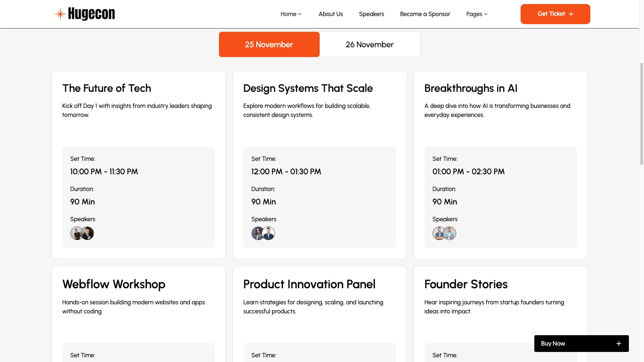Click the Get Ticket button
The width and height of the screenshot is (644, 362).
pyautogui.click(x=555, y=14)
